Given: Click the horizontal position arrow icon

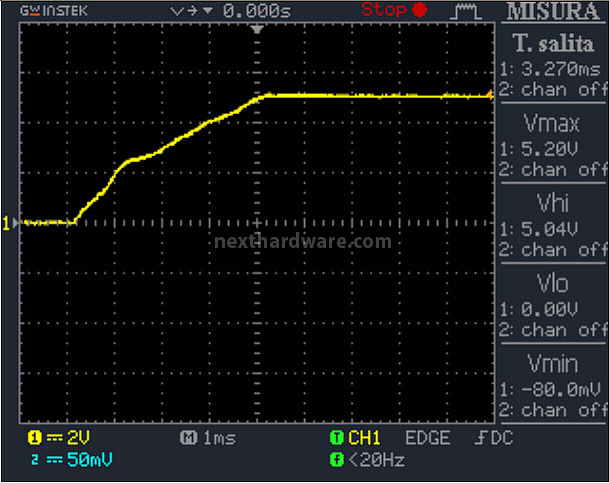Looking at the screenshot, I should (x=191, y=11).
